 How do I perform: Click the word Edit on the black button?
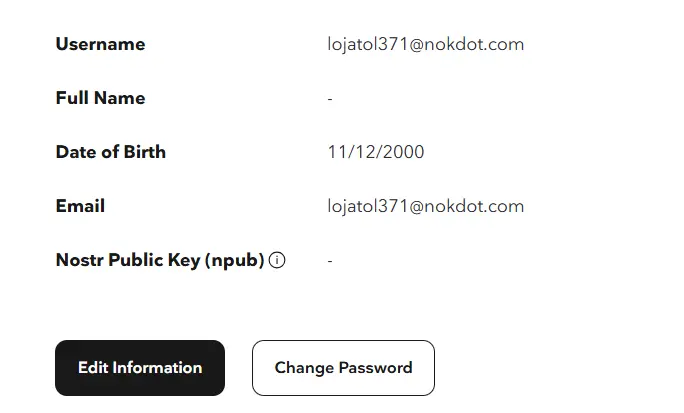93,368
